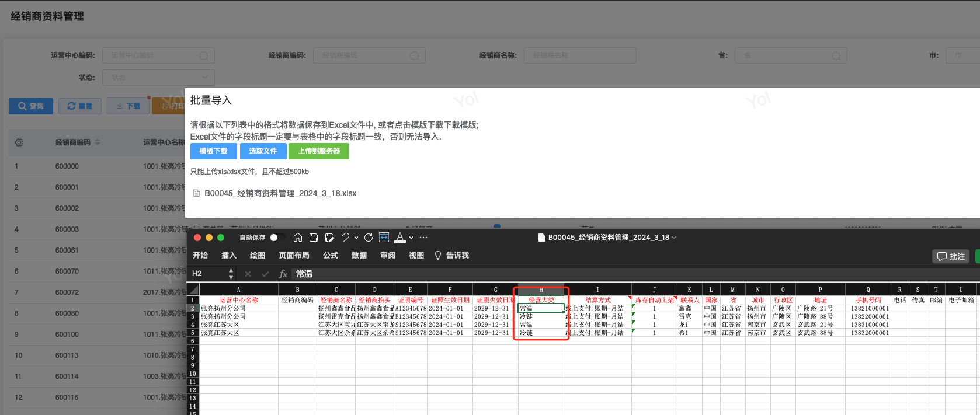The image size is (980, 415).
Task: Click the Home icon in Excel toolbar
Action: (x=298, y=238)
